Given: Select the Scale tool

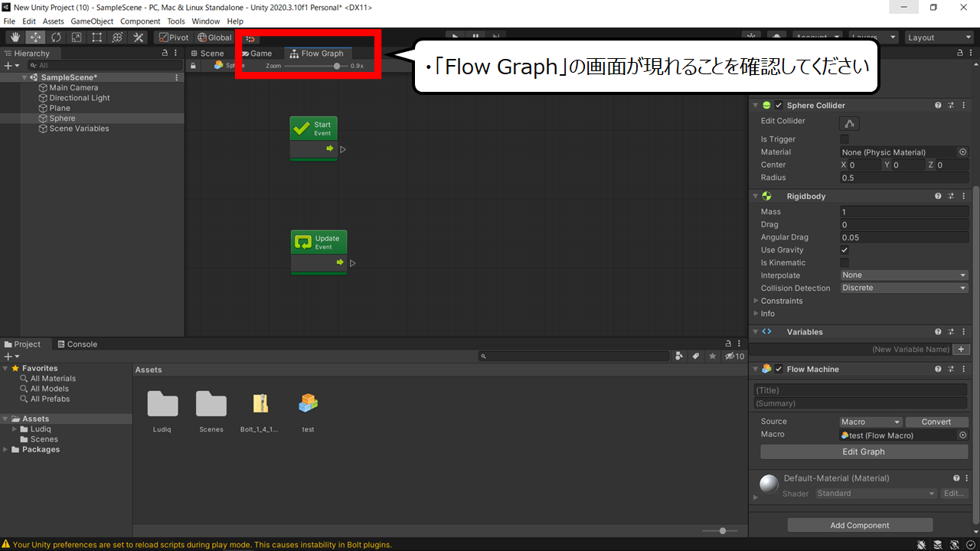Looking at the screenshot, I should click(x=77, y=37).
